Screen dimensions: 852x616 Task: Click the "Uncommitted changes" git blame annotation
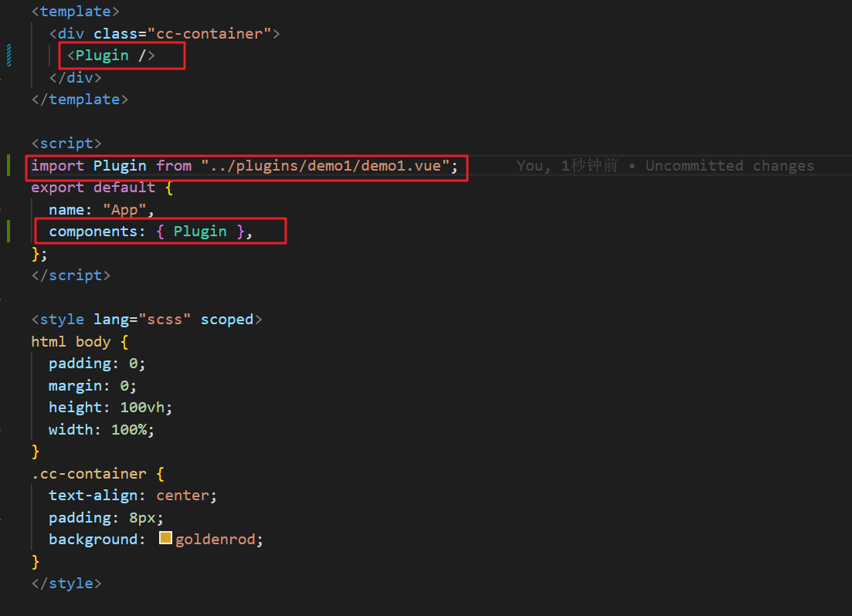pyautogui.click(x=729, y=166)
